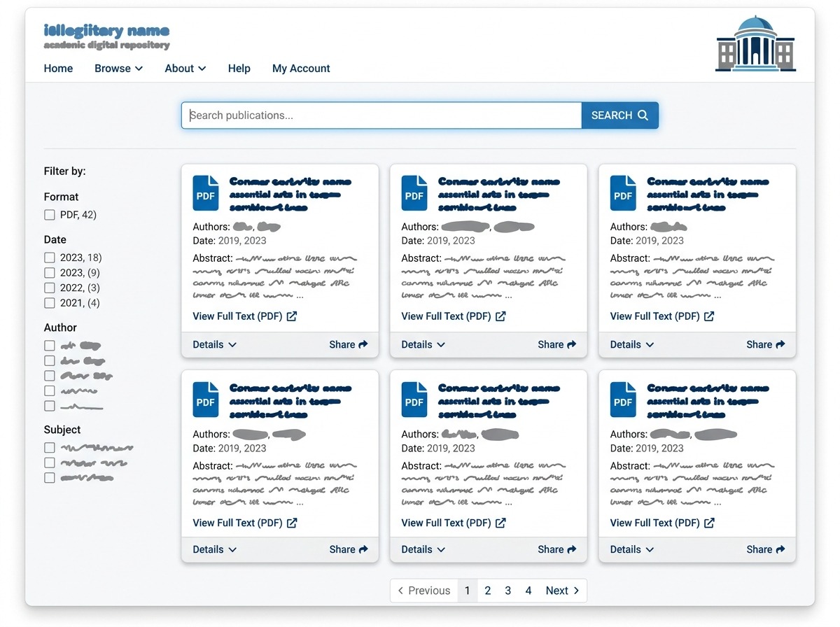
Task: Go to results page 4
Action: (x=528, y=591)
